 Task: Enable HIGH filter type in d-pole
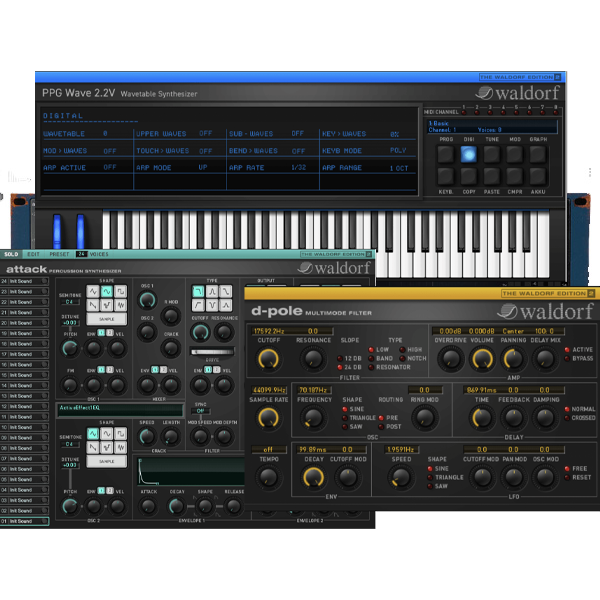coord(402,350)
